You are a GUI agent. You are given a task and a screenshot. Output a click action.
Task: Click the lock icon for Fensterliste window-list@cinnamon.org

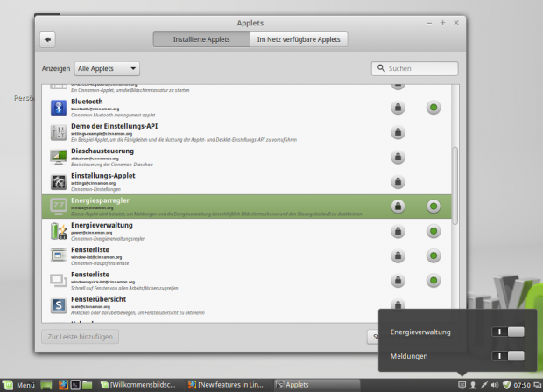[398, 255]
